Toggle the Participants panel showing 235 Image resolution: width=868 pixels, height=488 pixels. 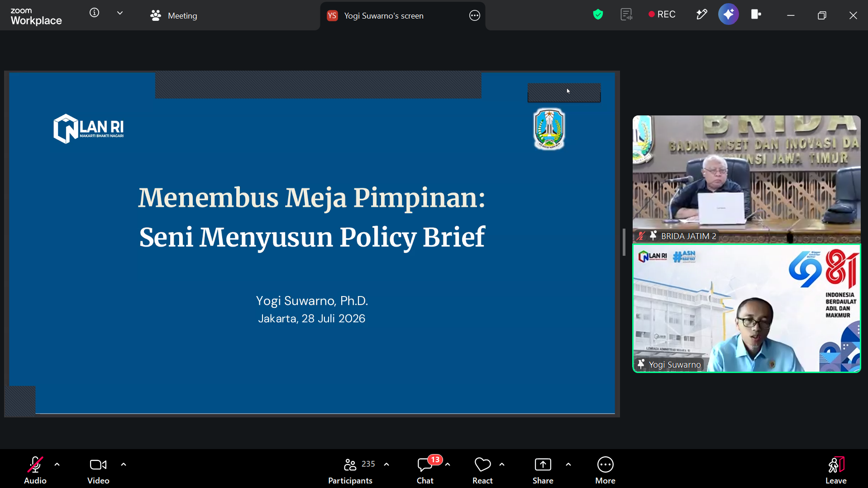[350, 470]
